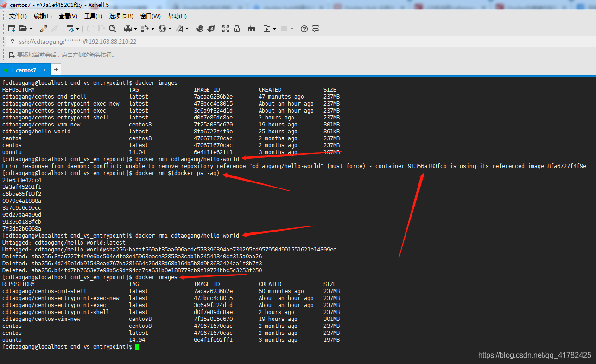Open the 编辑(E) menu
Image resolution: width=596 pixels, height=364 pixels.
43,16
